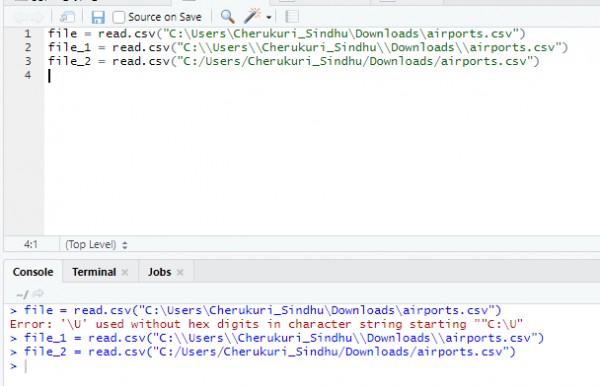Expand the code tools dropdown arrow
600x386 pixels.
269,18
